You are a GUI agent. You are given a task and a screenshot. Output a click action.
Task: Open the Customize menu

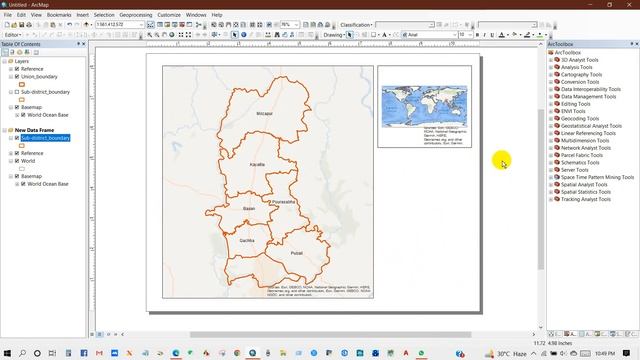(x=169, y=15)
